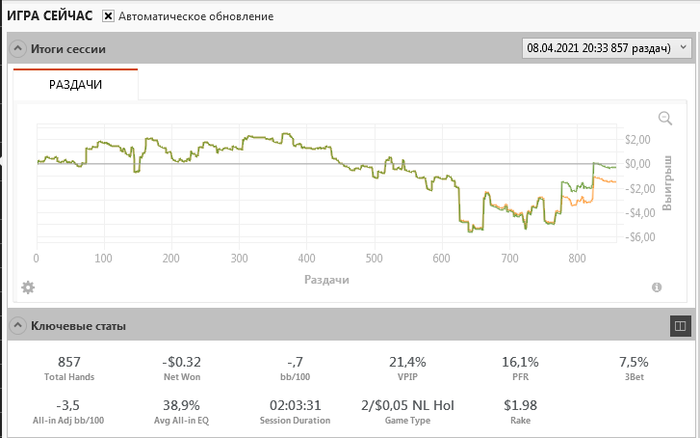Click the PFR 16,1% stat

pyautogui.click(x=519, y=368)
